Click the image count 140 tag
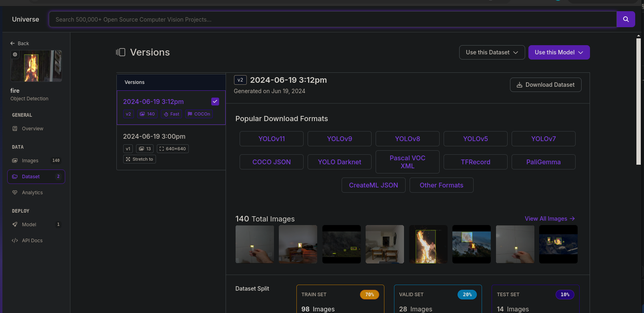The height and width of the screenshot is (313, 644). click(x=147, y=114)
